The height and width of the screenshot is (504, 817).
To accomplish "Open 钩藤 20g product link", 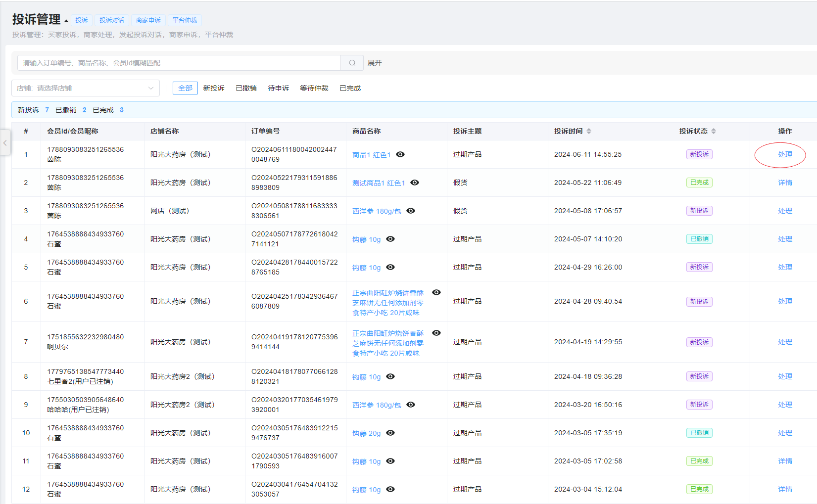I will pyautogui.click(x=367, y=433).
